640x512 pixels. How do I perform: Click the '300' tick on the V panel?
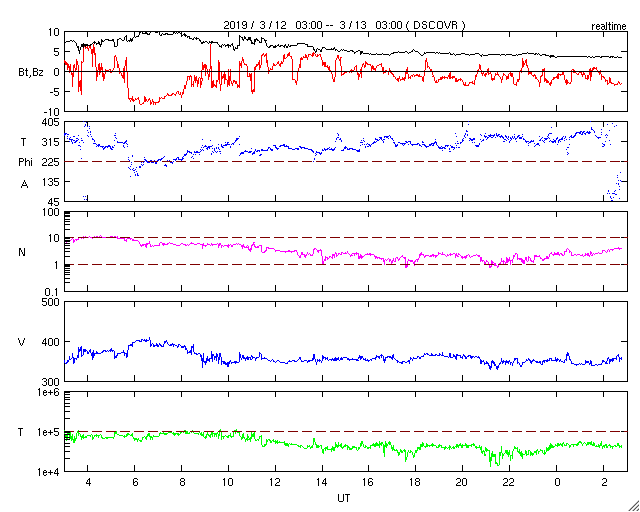tap(51, 382)
